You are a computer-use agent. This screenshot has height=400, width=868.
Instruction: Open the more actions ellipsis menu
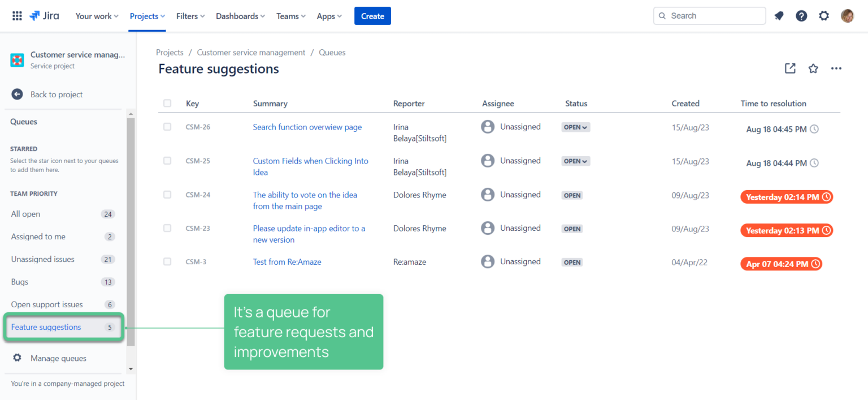tap(836, 68)
